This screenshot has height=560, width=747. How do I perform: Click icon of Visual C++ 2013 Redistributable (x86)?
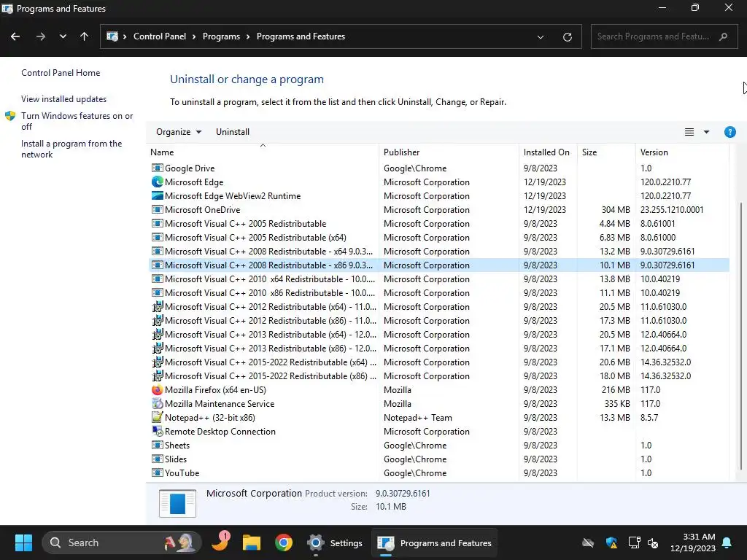click(x=158, y=348)
